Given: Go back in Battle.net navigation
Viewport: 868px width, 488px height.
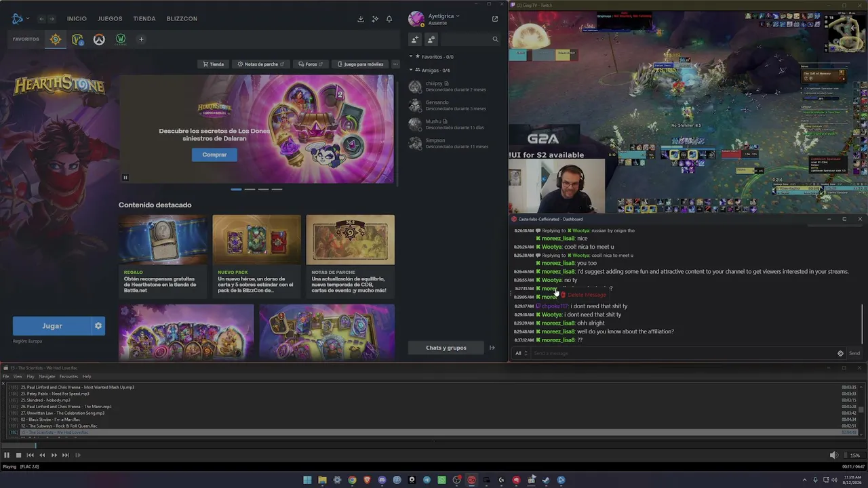Looking at the screenshot, I should click(42, 18).
